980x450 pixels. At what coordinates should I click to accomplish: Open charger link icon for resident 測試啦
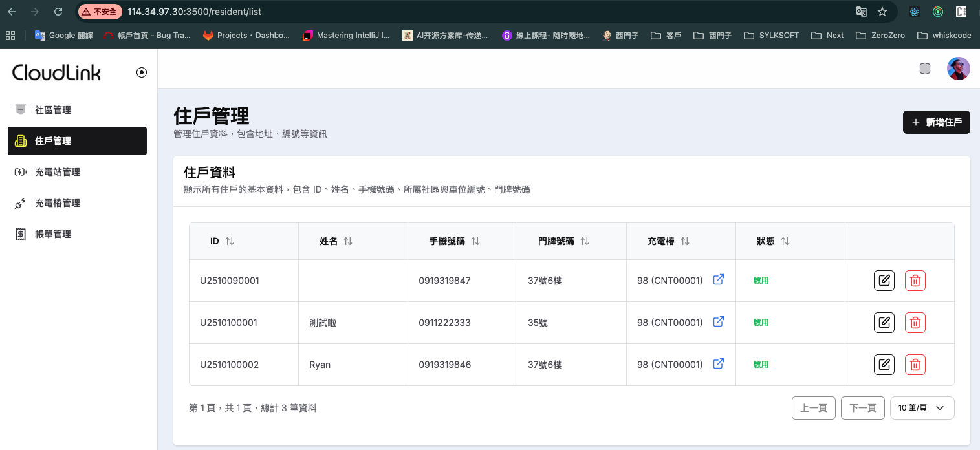tap(718, 322)
